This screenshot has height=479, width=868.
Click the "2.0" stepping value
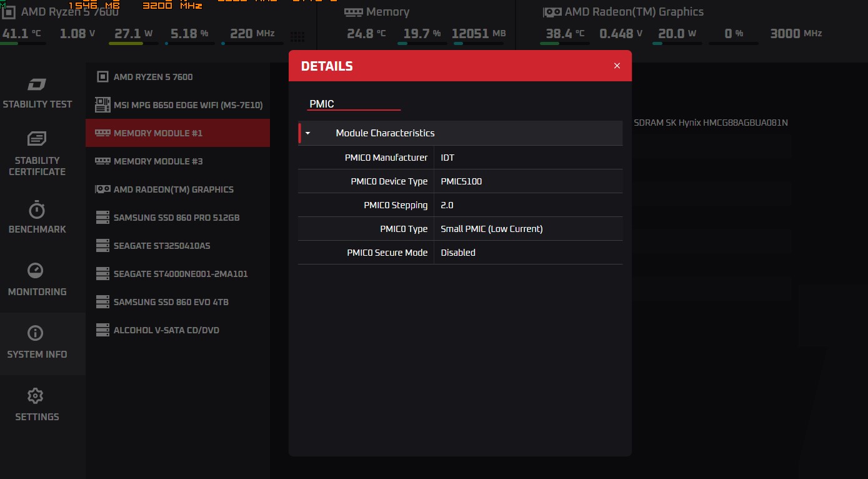point(447,205)
